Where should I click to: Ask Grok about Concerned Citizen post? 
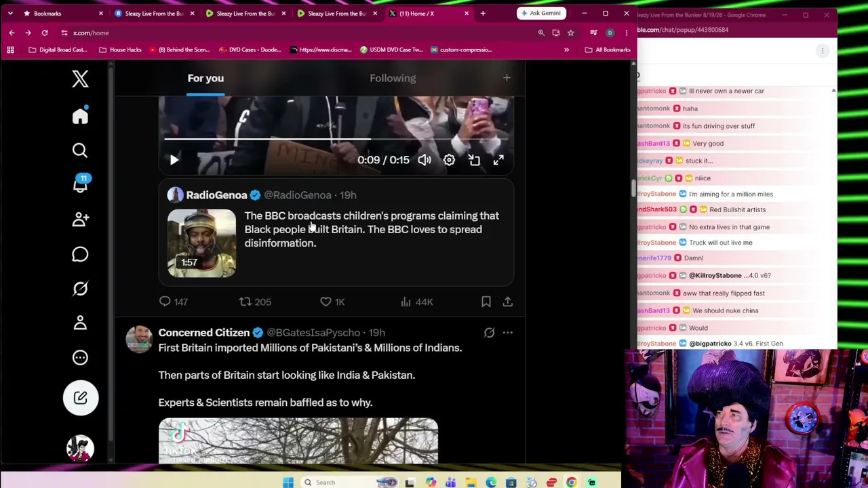pos(489,333)
